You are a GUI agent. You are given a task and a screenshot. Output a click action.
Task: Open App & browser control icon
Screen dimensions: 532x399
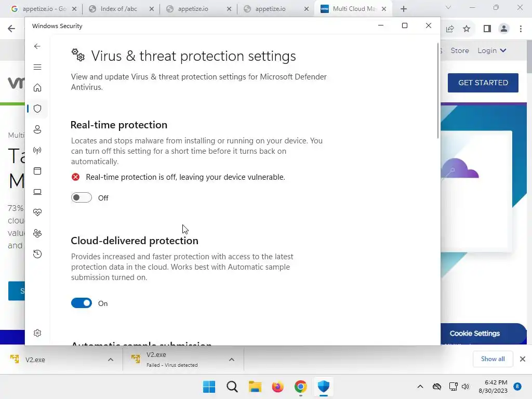click(37, 171)
